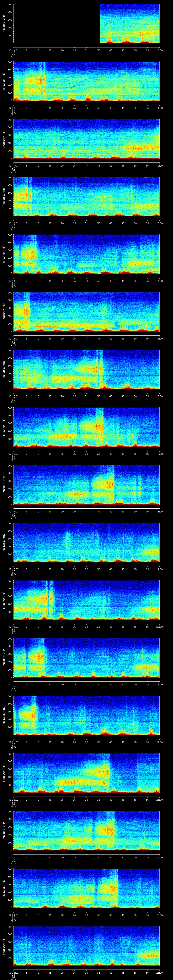The height and width of the screenshot is (980, 173).
Task: Click the 17:00 end label under the 12:16 spectrogram
Action: (x=159, y=454)
